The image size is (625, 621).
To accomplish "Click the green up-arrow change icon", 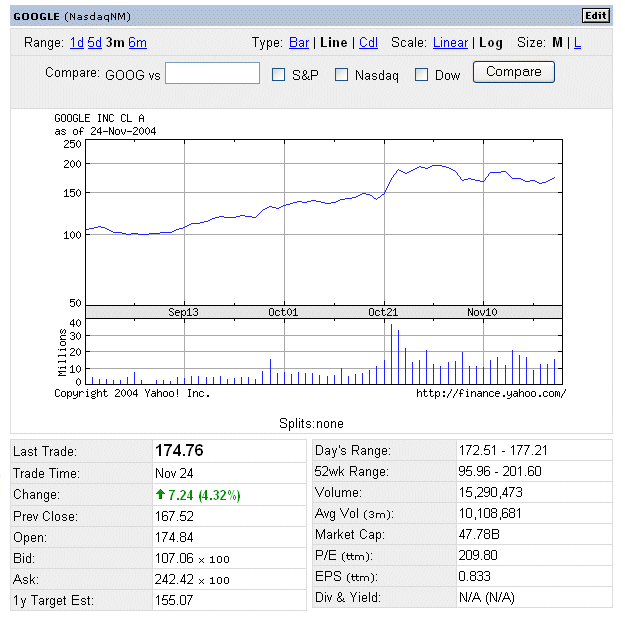I will (x=160, y=494).
